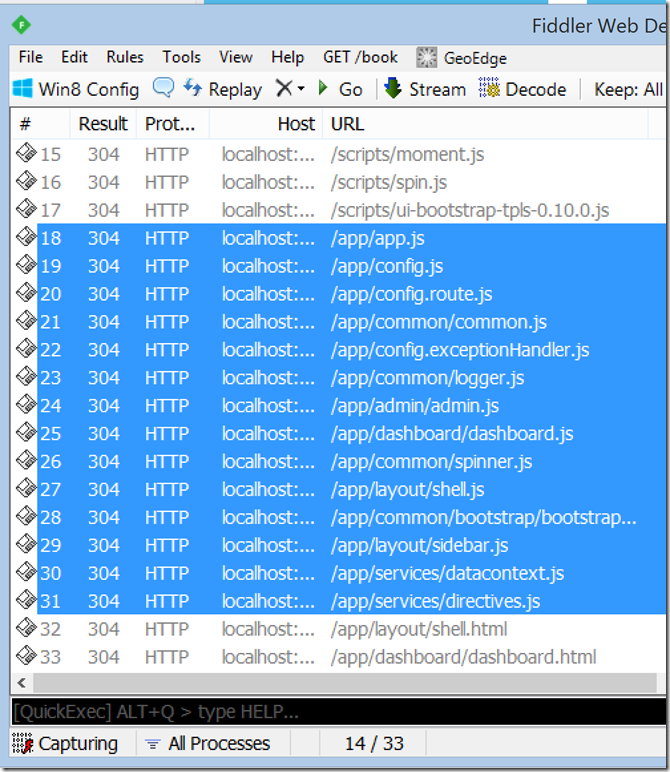The width and height of the screenshot is (670, 772).
Task: Open the Keep: All dropdown
Action: [629, 90]
